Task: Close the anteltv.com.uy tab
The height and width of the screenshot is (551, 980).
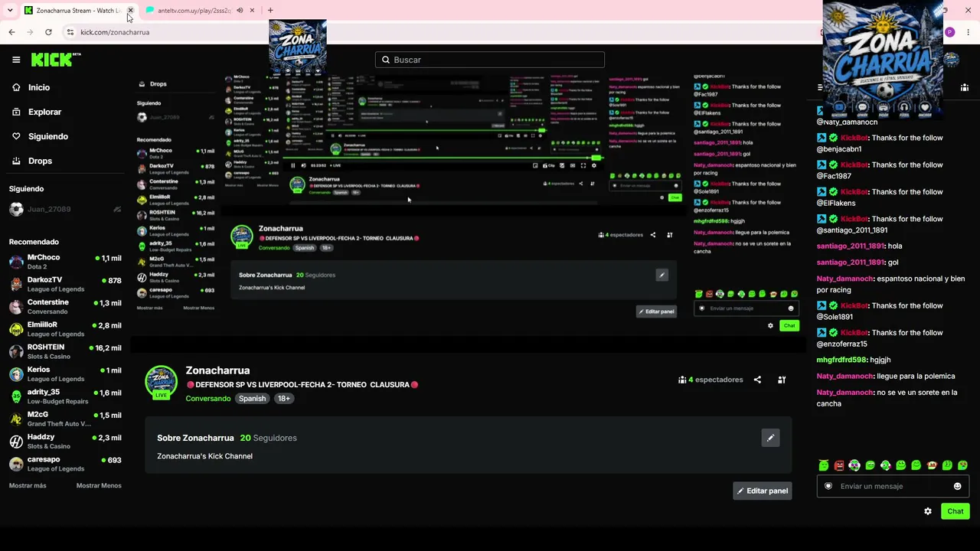Action: (x=253, y=11)
